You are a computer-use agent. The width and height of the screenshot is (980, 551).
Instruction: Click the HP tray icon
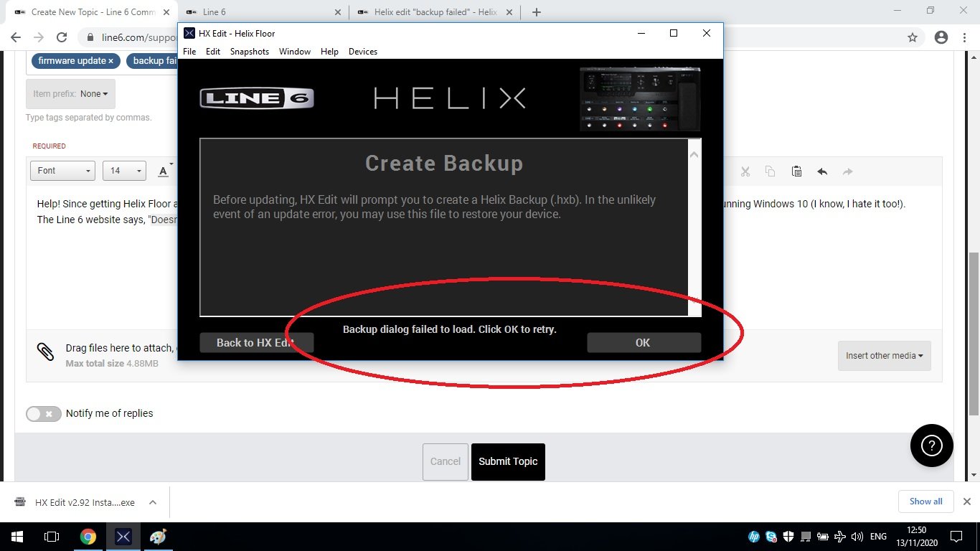point(754,537)
